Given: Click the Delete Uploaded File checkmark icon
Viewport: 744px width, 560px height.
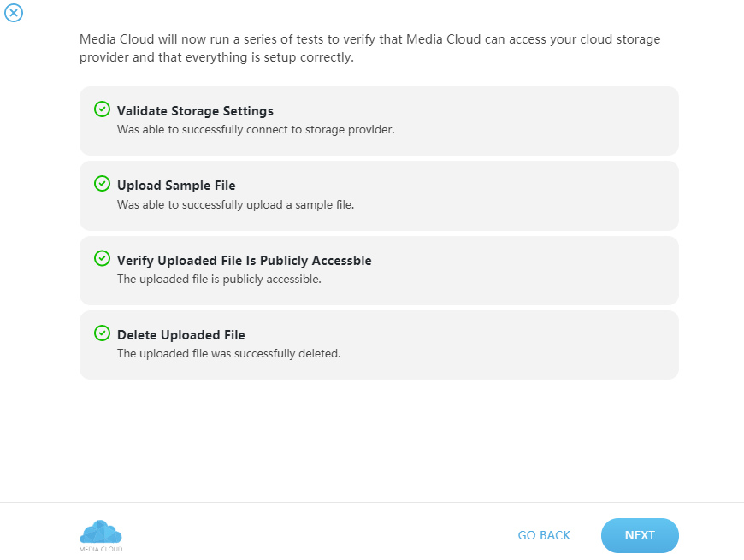Looking at the screenshot, I should 102,333.
